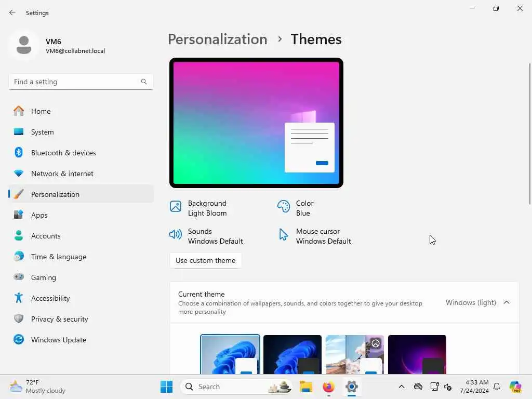This screenshot has width=532, height=399.
Task: Open File Explorer from the taskbar
Action: 305,387
